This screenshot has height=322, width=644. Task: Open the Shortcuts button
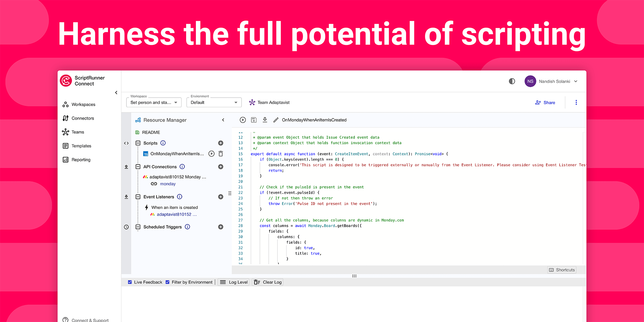(562, 270)
